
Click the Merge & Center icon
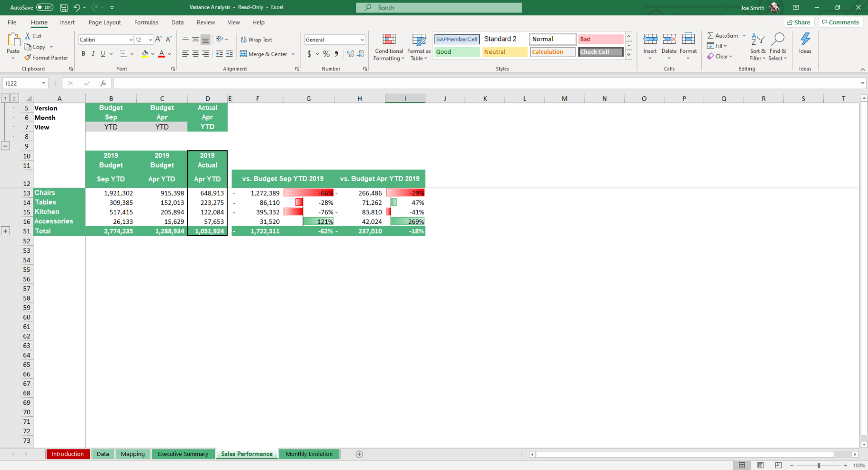point(243,54)
